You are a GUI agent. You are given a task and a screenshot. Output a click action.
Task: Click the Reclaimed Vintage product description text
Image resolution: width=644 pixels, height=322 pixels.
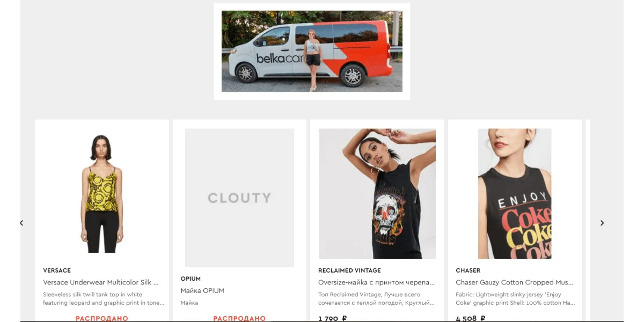377,298
